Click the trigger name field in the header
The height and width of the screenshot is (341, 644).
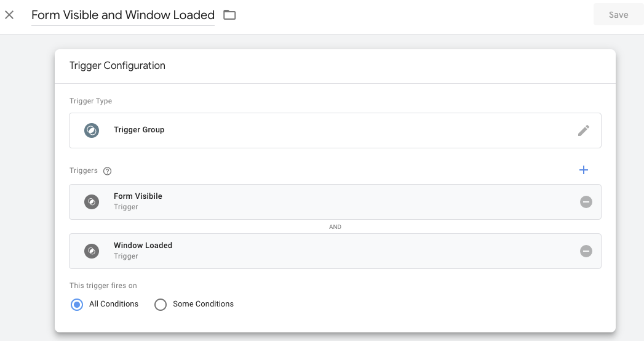tap(123, 15)
